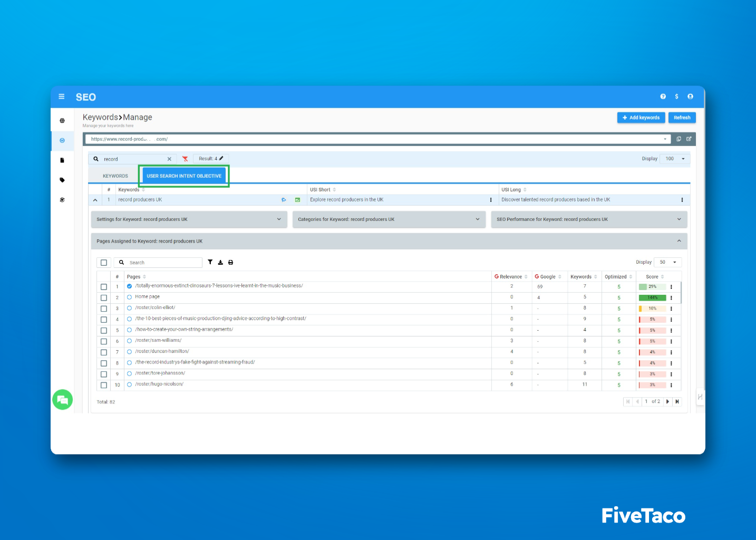Click the 29% score bar
756x540 pixels.
(653, 287)
